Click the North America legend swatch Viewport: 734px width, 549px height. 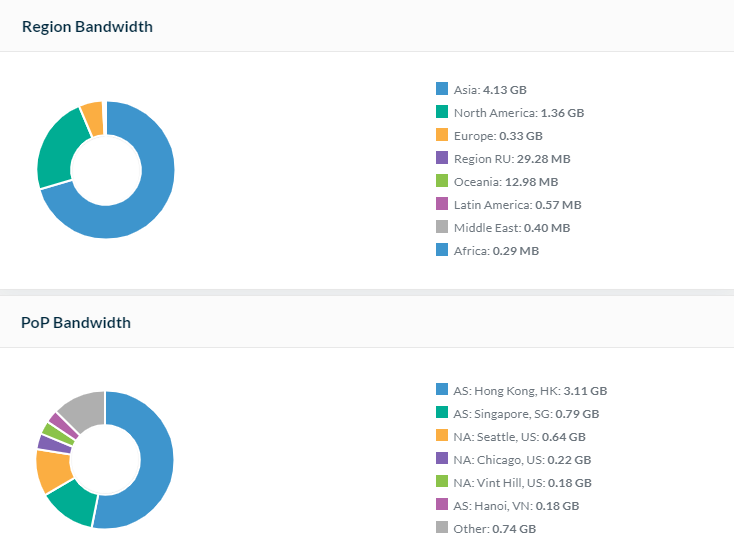click(442, 112)
